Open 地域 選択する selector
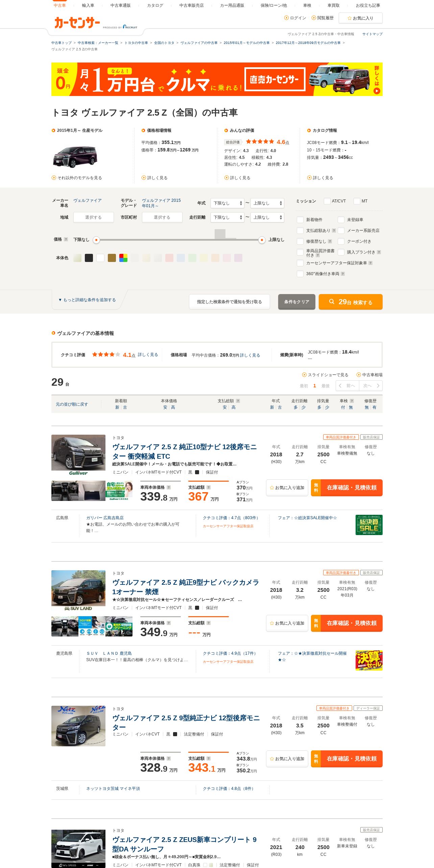Screen dimensions: 434x868 pos(93,217)
